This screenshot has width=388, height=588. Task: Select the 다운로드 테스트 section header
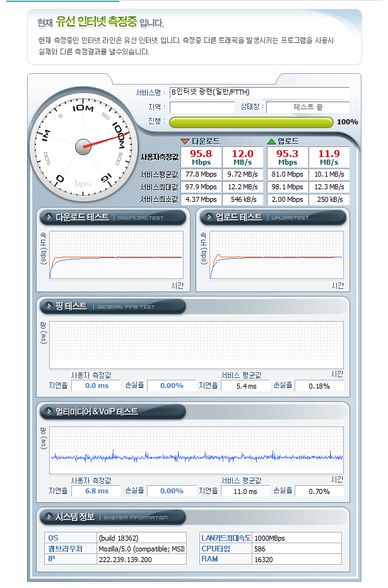[x=114, y=218]
